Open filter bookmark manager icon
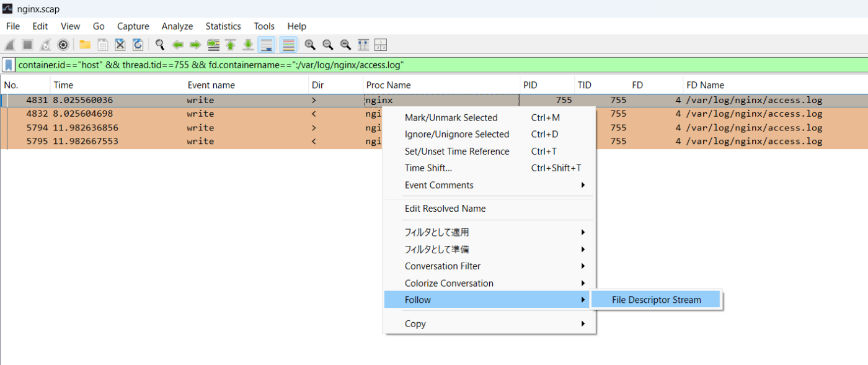868x365 pixels. (9, 65)
